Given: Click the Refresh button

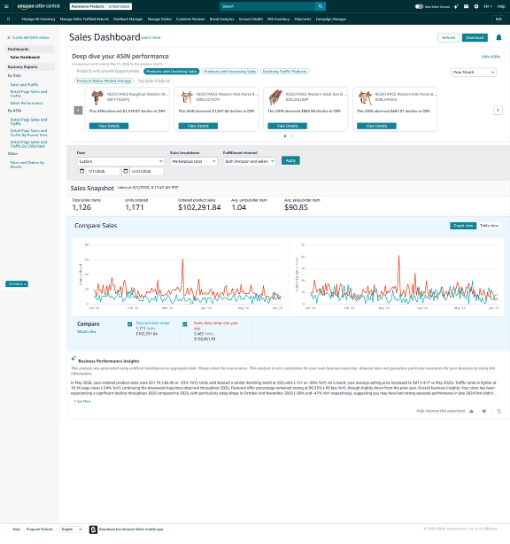Looking at the screenshot, I should tap(449, 37).
